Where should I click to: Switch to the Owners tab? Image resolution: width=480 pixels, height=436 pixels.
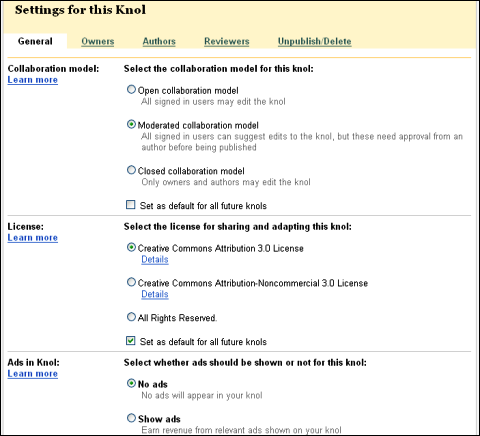point(98,41)
